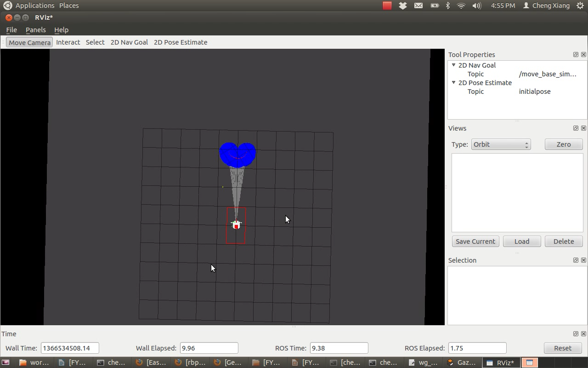The width and height of the screenshot is (588, 368).
Task: Float the Views panel
Action: 576,128
